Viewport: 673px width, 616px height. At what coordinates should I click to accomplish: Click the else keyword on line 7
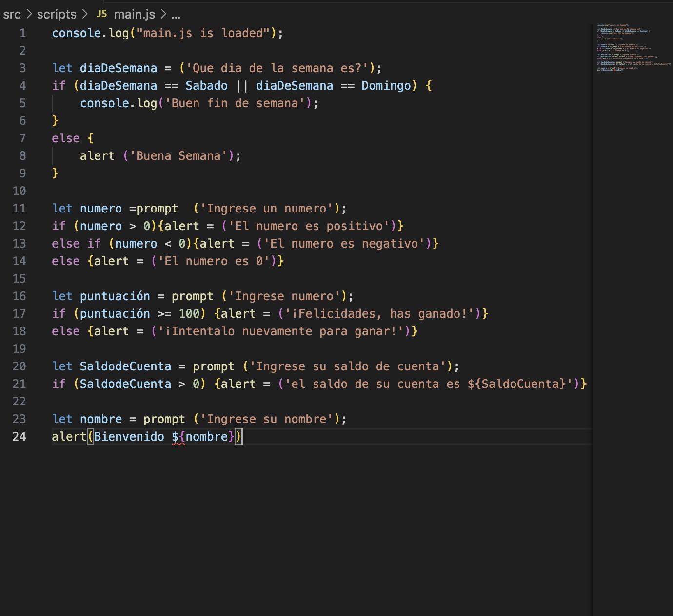(66, 138)
